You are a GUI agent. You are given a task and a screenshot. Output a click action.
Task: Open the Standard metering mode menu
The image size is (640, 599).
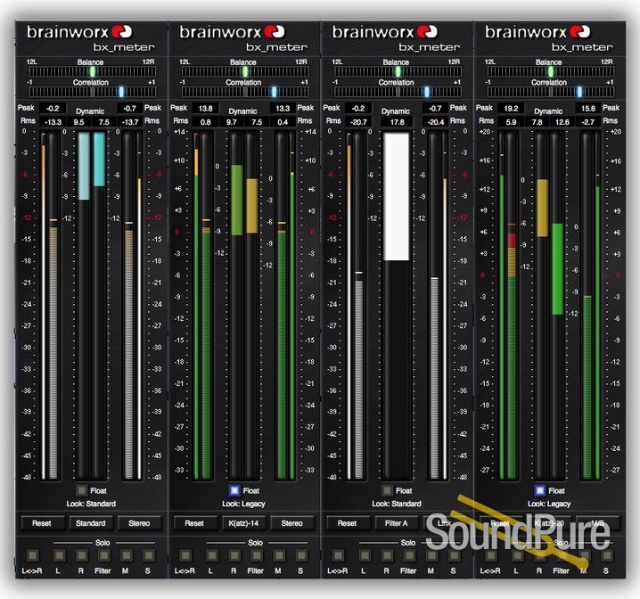pos(91,523)
